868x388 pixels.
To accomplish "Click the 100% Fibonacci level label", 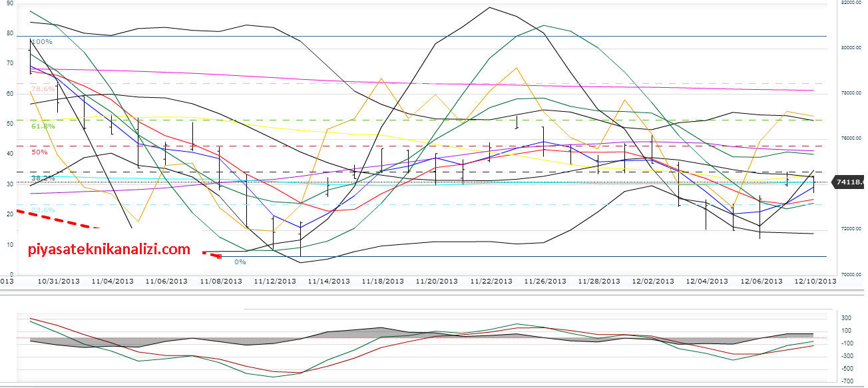I will pyautogui.click(x=42, y=42).
